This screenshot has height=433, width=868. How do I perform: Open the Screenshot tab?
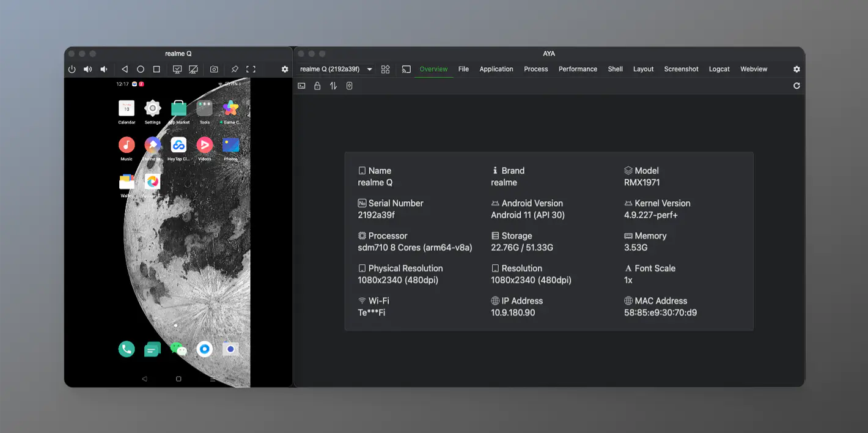[x=681, y=69]
